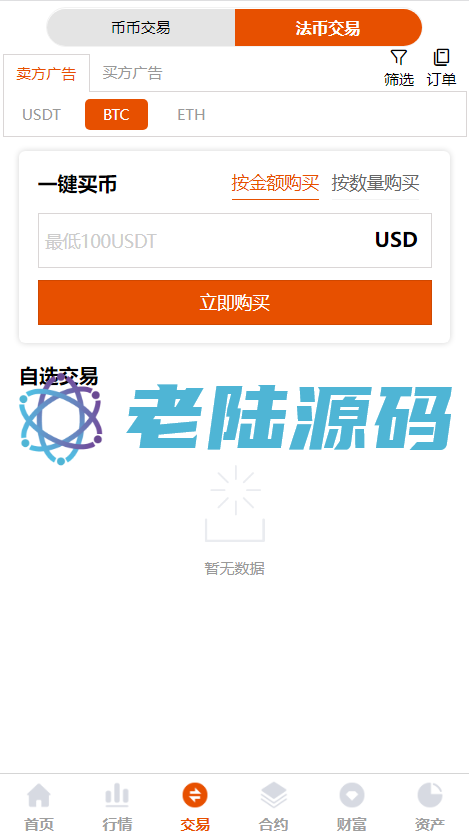Viewport: 469px width, 835px height.
Task: Open 财富 wealth diamond icon
Action: 352,796
